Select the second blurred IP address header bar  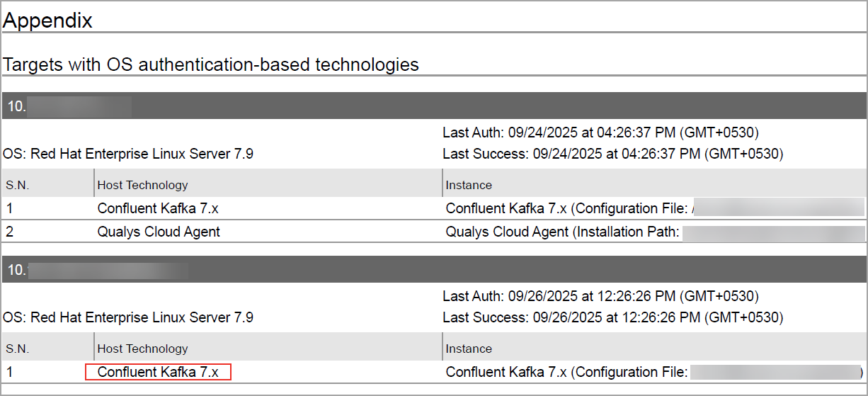click(x=433, y=270)
